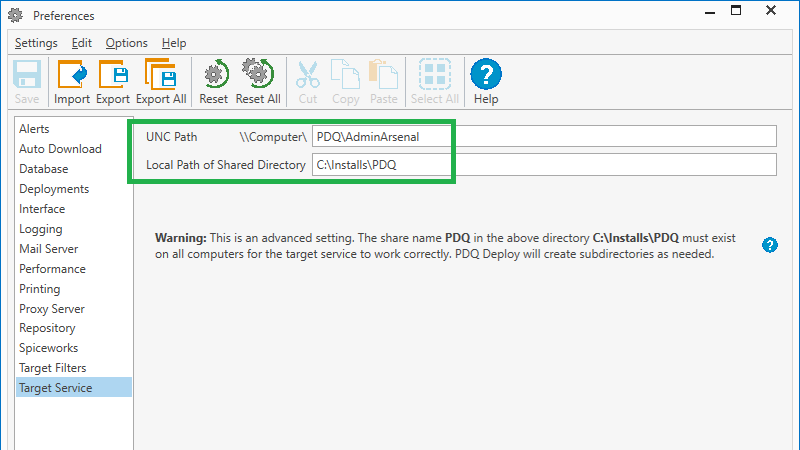Click the Reset gear icon

pos(213,75)
